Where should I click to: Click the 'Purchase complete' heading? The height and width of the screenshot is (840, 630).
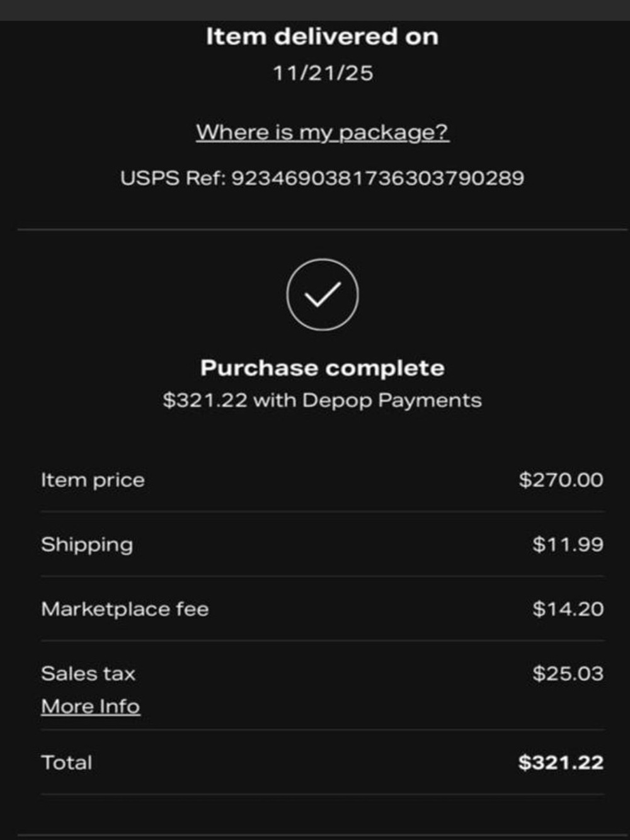[323, 368]
